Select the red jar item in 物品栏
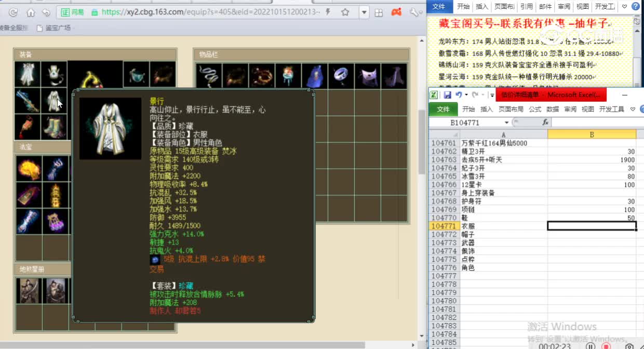This screenshot has height=349, width=644. click(x=288, y=76)
